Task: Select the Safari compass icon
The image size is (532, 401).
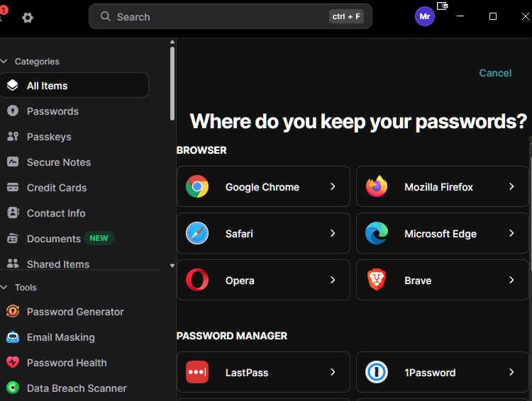Action: (x=197, y=233)
